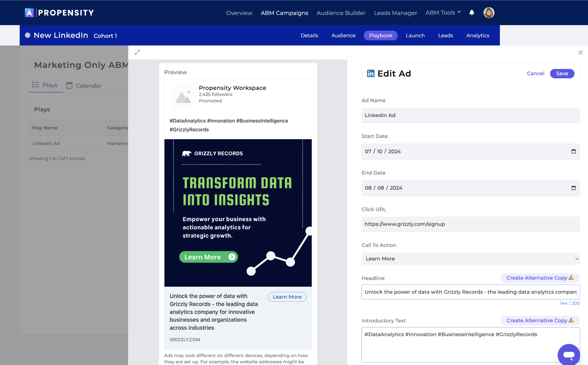
Task: Go to Overview in top navigation
Action: [239, 13]
